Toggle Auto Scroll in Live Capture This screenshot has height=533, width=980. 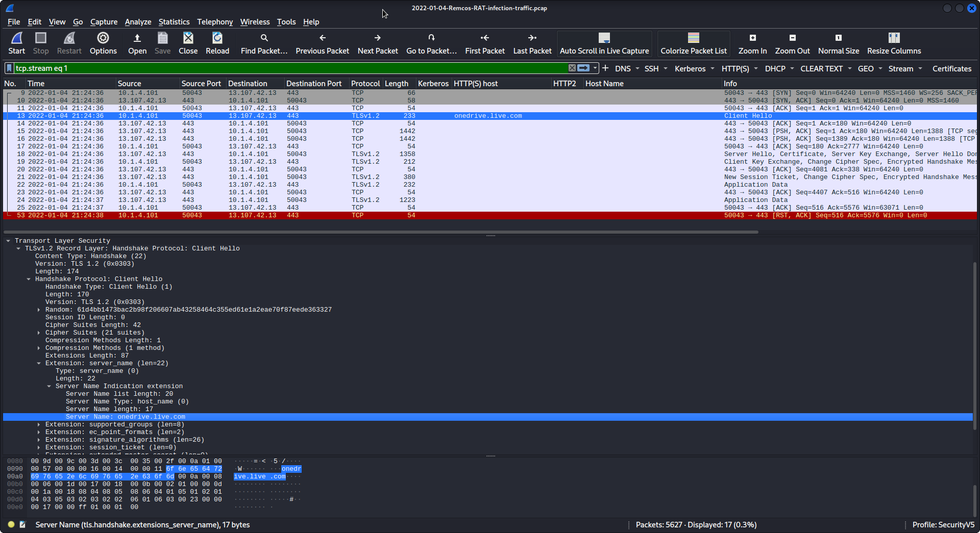point(604,44)
